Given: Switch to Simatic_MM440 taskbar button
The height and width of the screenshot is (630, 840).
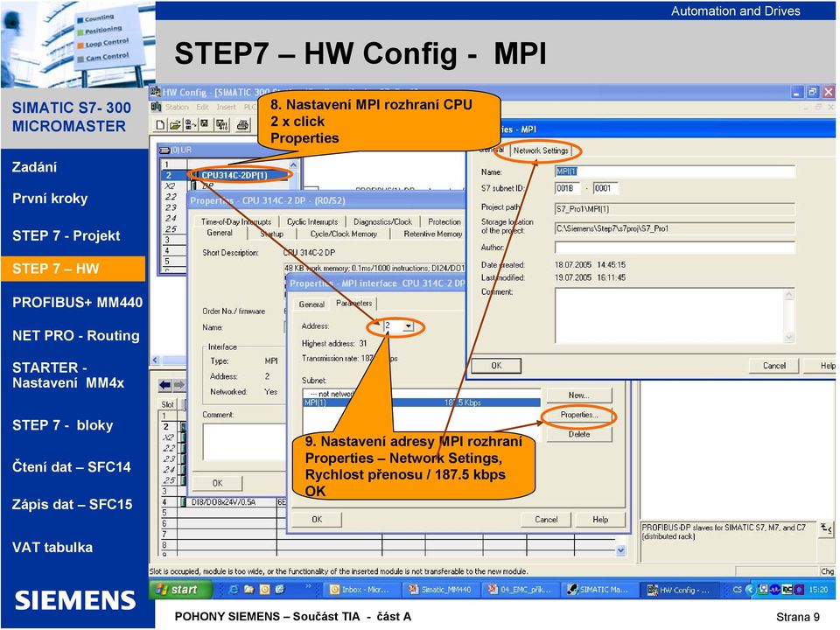Looking at the screenshot, I should point(441,590).
